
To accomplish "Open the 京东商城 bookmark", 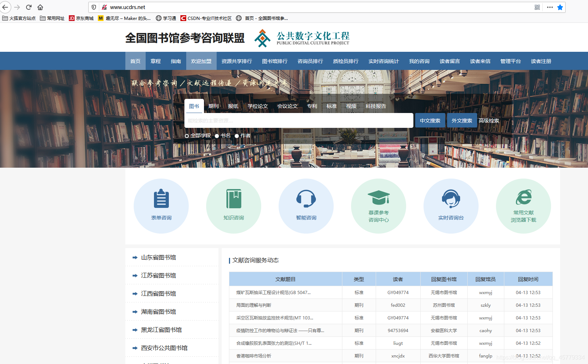I will 82,18.
